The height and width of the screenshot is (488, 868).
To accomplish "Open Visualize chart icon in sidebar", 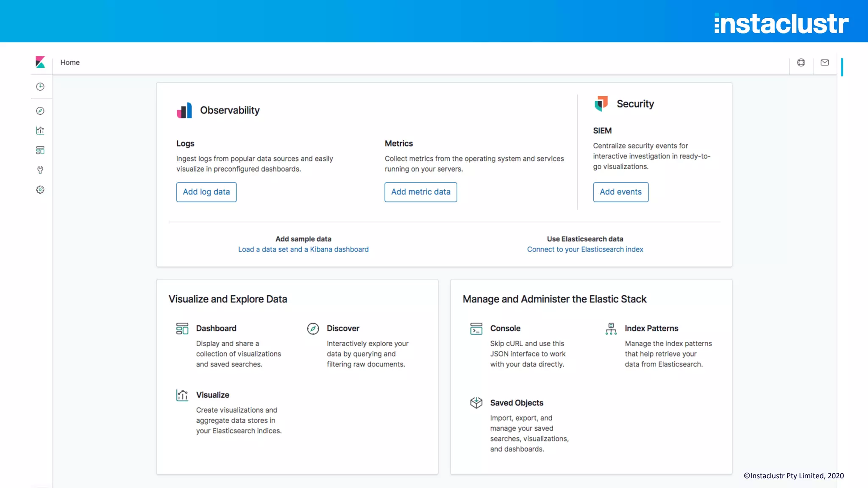I will tap(40, 130).
